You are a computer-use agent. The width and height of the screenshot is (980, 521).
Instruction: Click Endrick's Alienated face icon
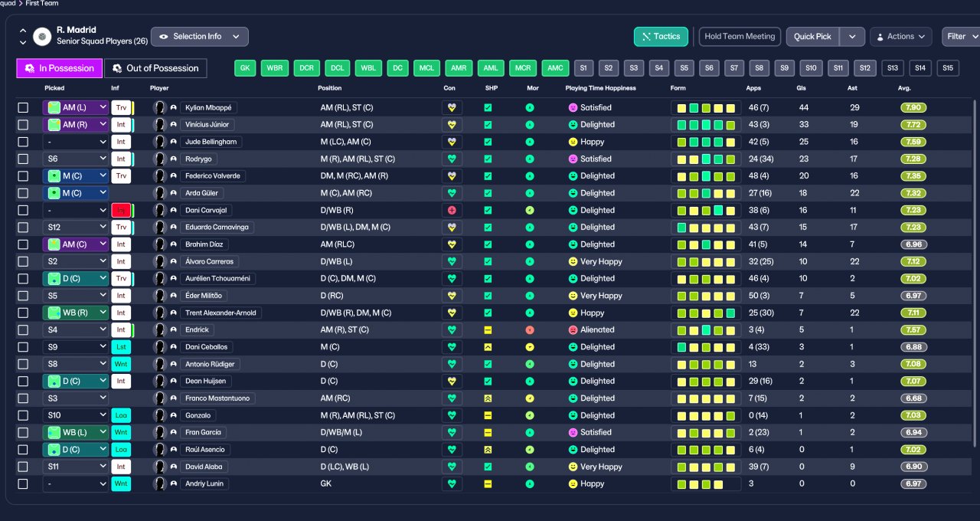point(572,330)
